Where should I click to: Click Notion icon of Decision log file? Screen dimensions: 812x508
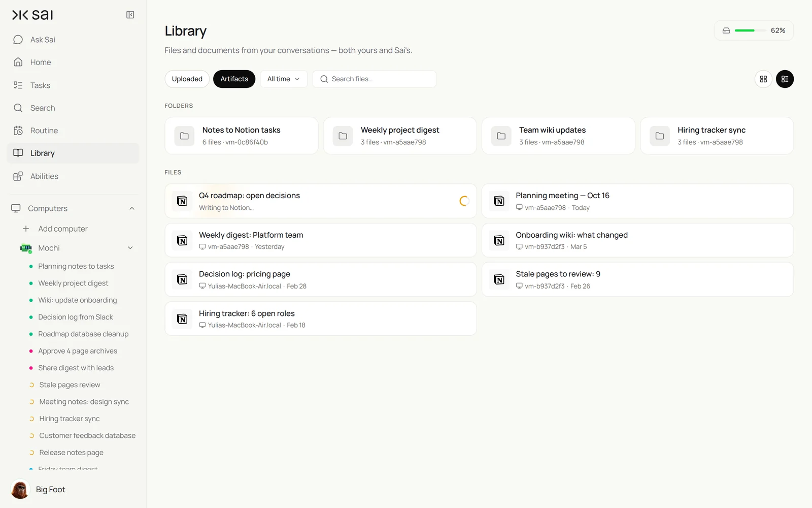coord(182,279)
